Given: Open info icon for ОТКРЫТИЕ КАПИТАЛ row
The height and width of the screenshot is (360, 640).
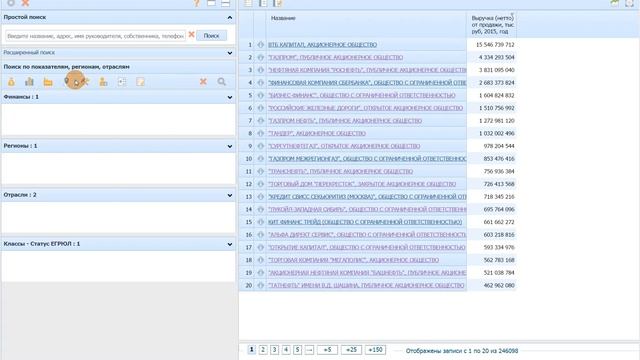Looking at the screenshot, I should [x=260, y=247].
